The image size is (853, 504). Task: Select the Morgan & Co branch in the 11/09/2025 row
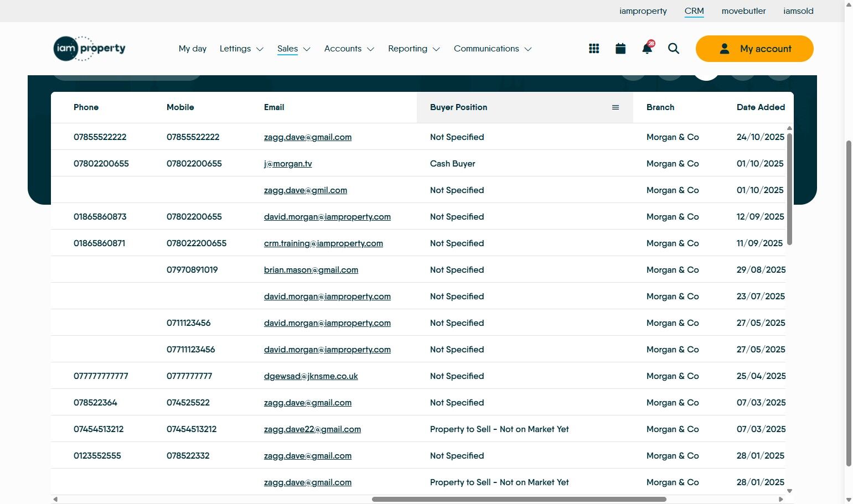(x=673, y=243)
